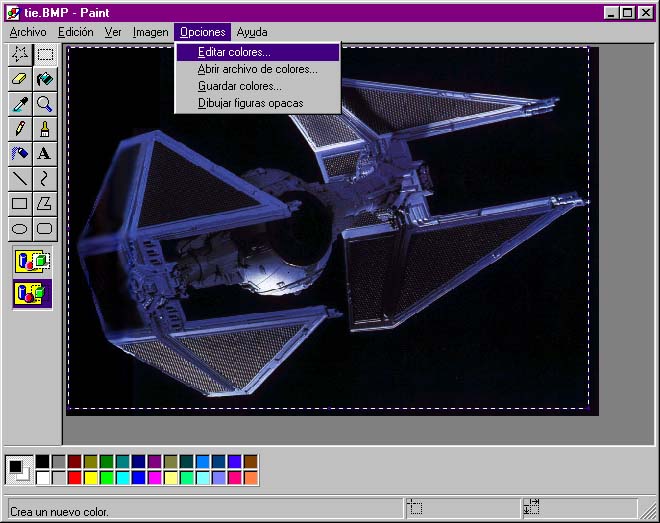This screenshot has height=523, width=660.
Task: Click the status bar text 'Crea un nuevo color.'
Action: coord(59,512)
